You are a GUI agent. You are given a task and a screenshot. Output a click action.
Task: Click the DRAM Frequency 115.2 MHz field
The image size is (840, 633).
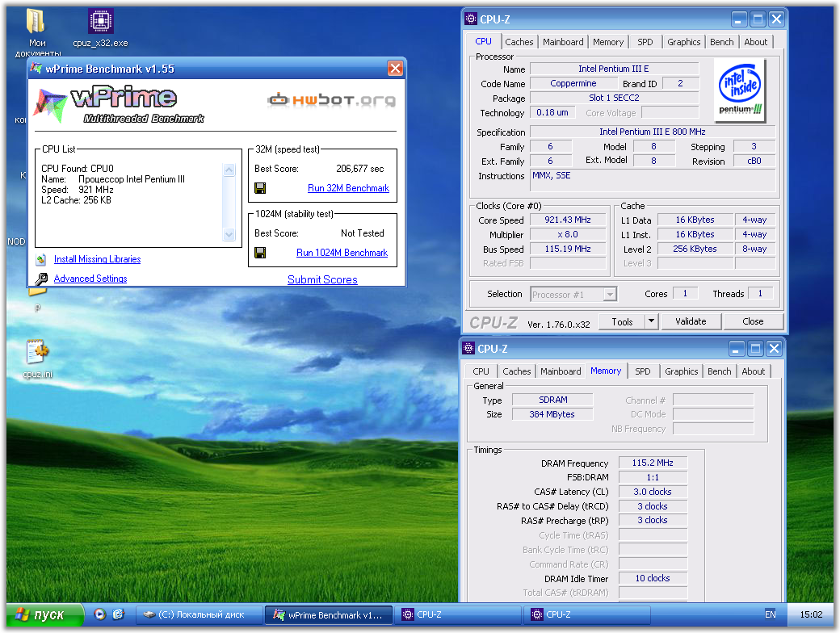(x=653, y=463)
